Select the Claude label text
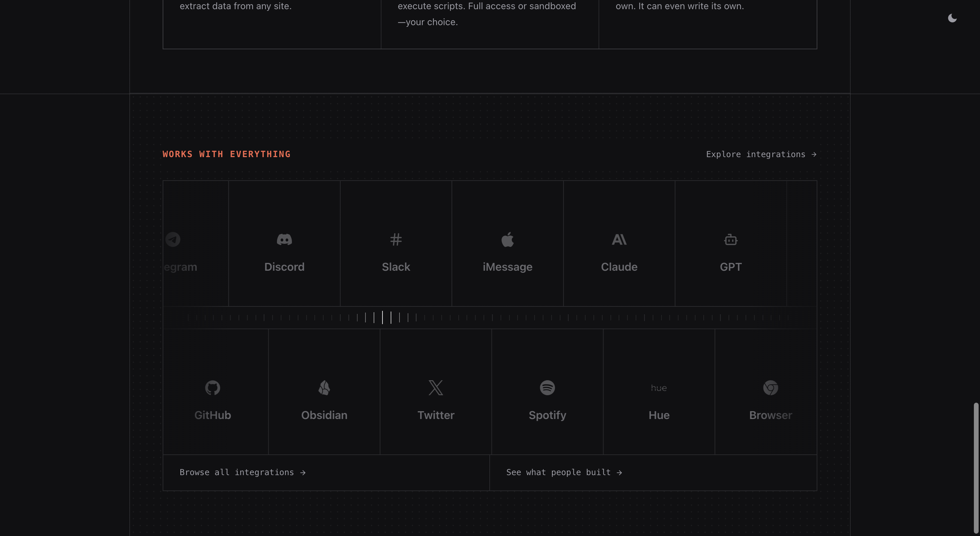 pos(619,267)
